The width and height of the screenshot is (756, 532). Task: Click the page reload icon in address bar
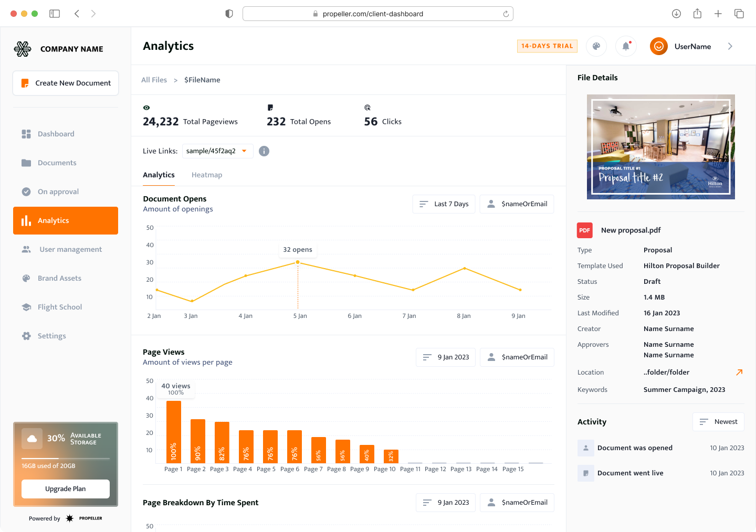click(x=506, y=14)
